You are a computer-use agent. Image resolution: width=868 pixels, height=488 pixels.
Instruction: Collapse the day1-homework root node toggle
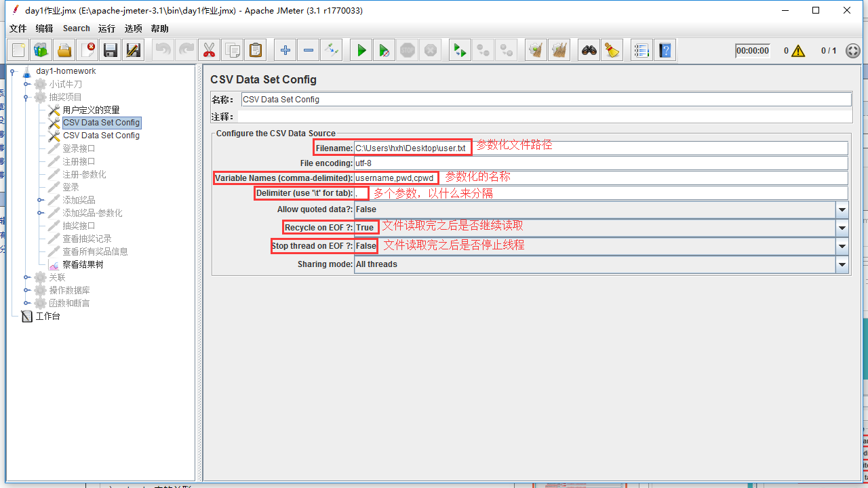13,71
